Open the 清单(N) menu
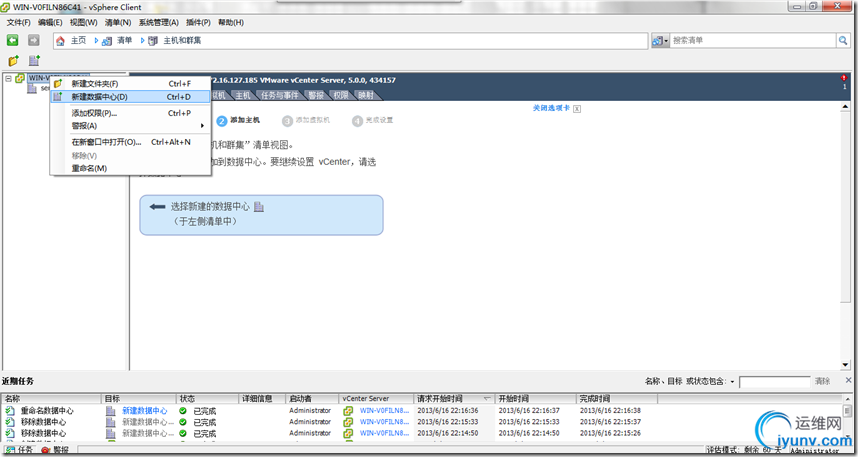858x457 pixels. tap(118, 22)
